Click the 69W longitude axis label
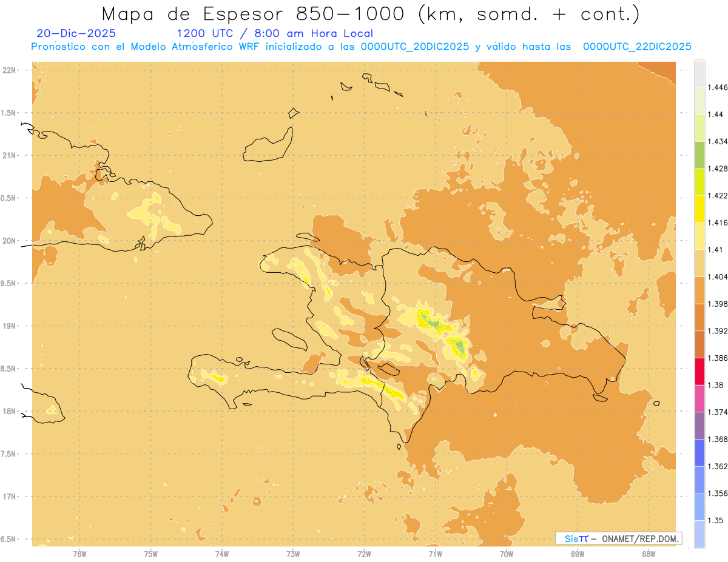 (x=578, y=554)
